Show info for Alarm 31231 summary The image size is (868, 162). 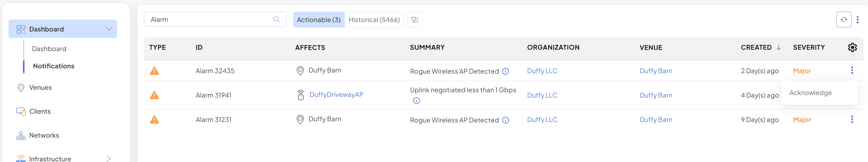[x=505, y=120]
